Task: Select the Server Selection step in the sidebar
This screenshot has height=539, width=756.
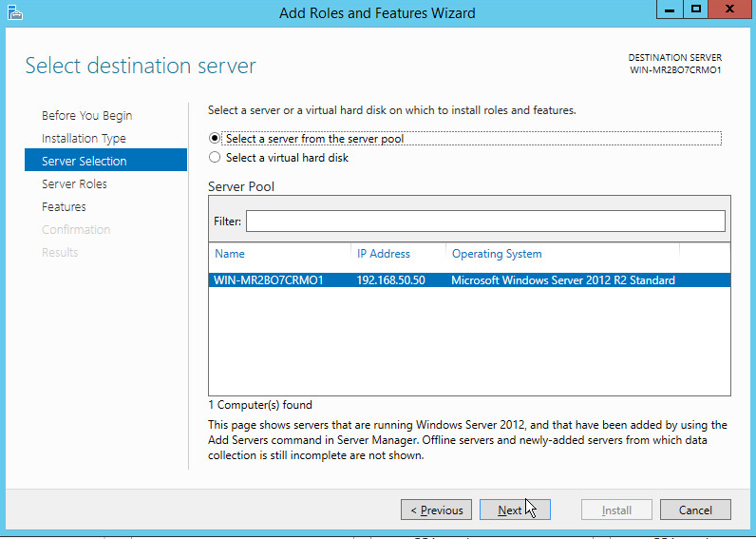Action: [85, 162]
